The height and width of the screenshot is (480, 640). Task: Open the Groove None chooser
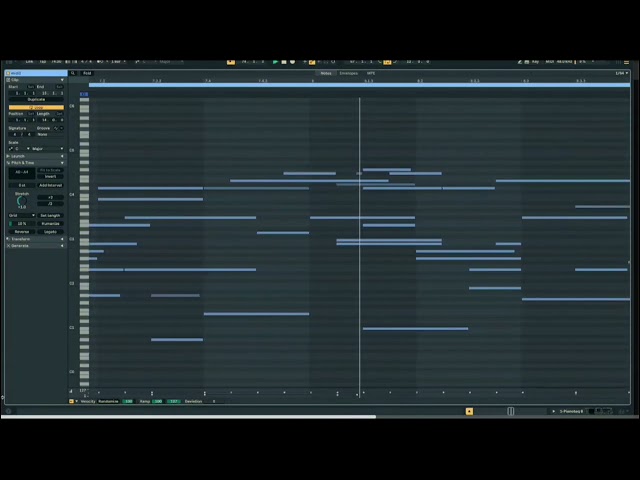coord(49,134)
